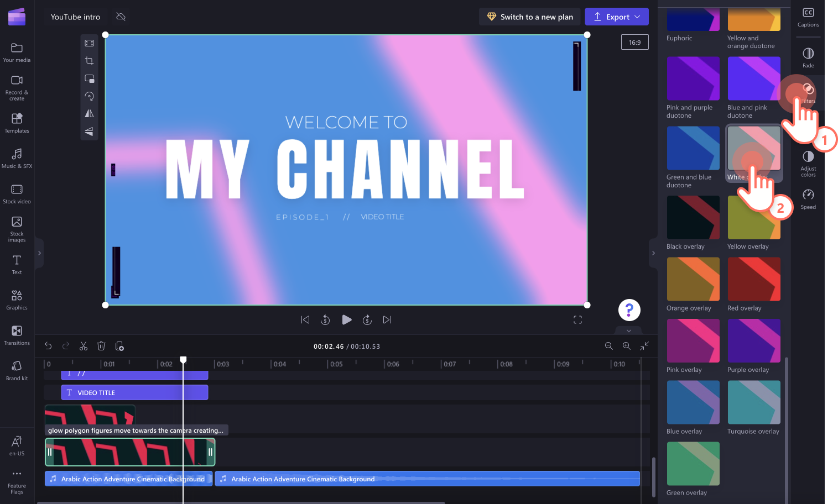Edit the YouTube intro project title
Image resolution: width=838 pixels, height=504 pixels.
click(75, 17)
